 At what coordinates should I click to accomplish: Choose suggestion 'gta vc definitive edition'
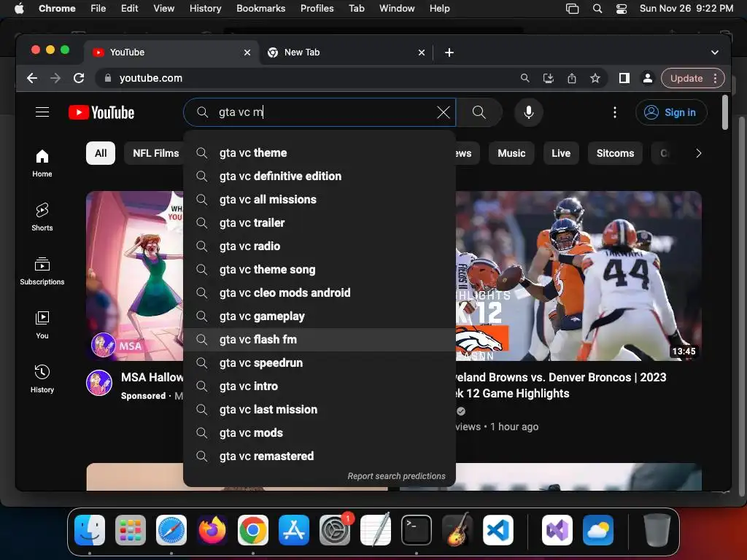[x=320, y=176]
